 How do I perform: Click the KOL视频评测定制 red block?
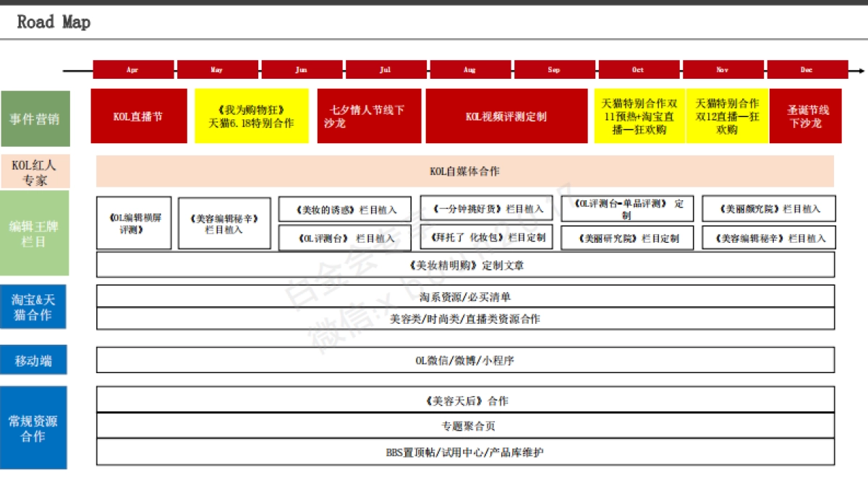(x=506, y=116)
